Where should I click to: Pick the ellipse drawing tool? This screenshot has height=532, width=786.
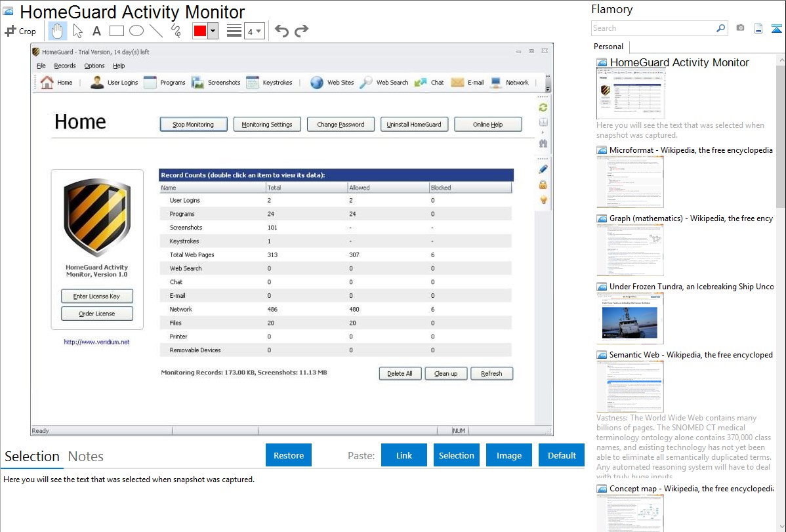pos(136,31)
